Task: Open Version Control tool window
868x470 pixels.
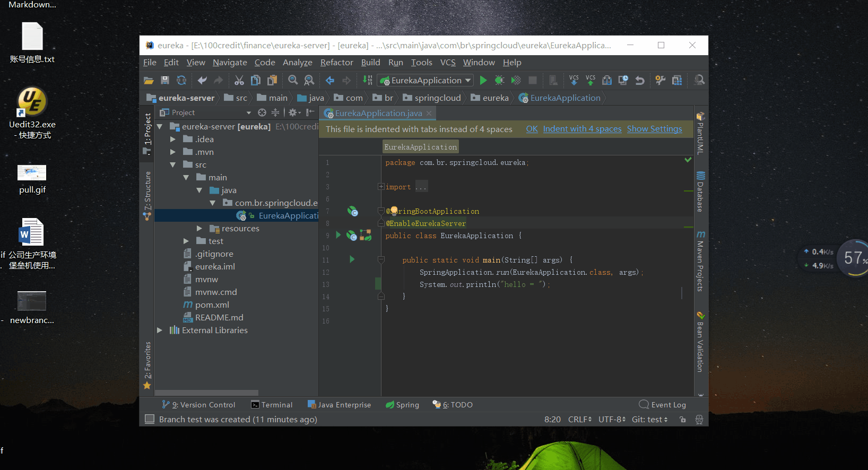Action: tap(198, 405)
